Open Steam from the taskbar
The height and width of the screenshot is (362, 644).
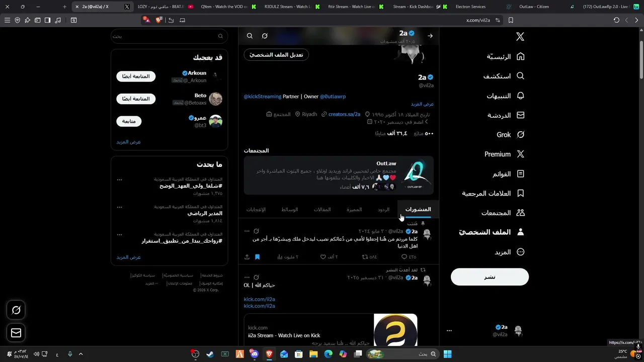pyautogui.click(x=210, y=354)
